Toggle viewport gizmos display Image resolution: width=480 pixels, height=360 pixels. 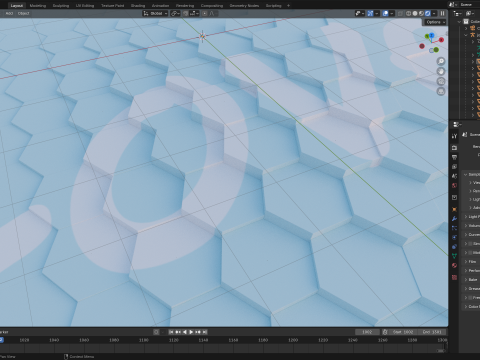[x=370, y=13]
